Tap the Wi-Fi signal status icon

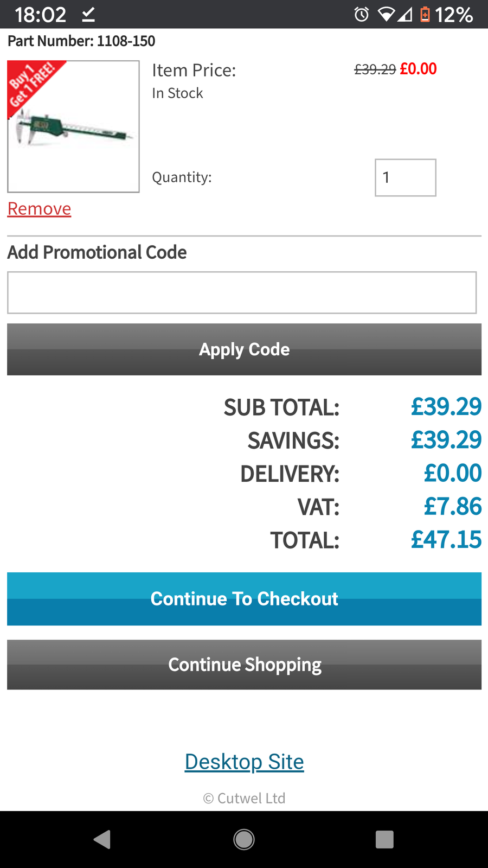click(x=386, y=14)
